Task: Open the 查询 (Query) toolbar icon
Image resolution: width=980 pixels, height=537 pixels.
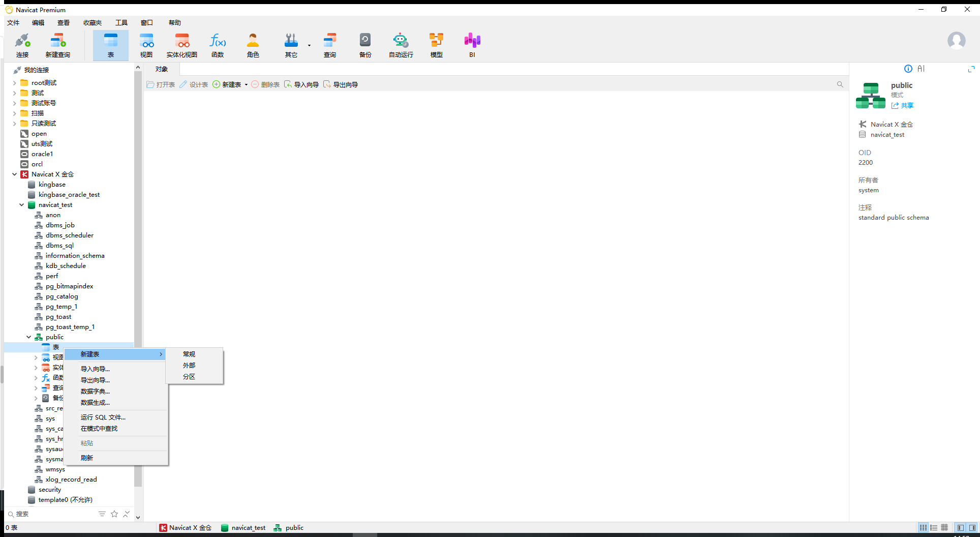Action: [x=330, y=45]
